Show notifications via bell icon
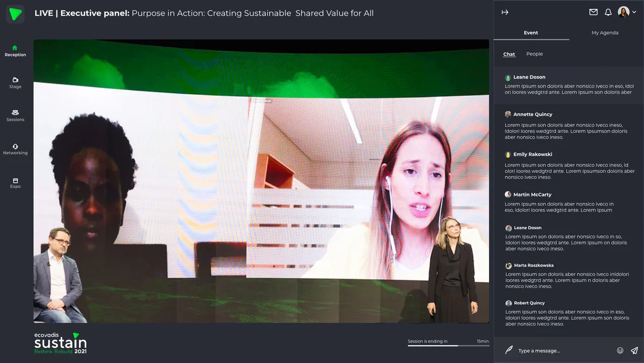This screenshot has height=363, width=644. (x=608, y=12)
